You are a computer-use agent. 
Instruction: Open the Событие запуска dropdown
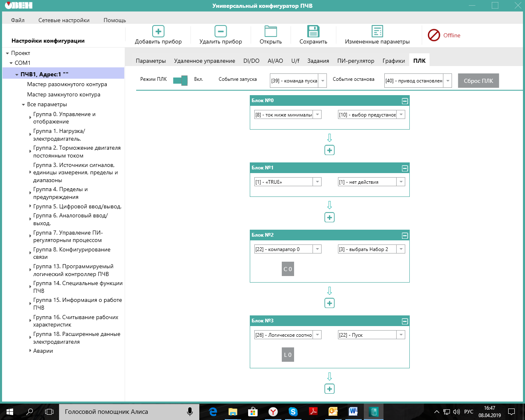tap(323, 81)
